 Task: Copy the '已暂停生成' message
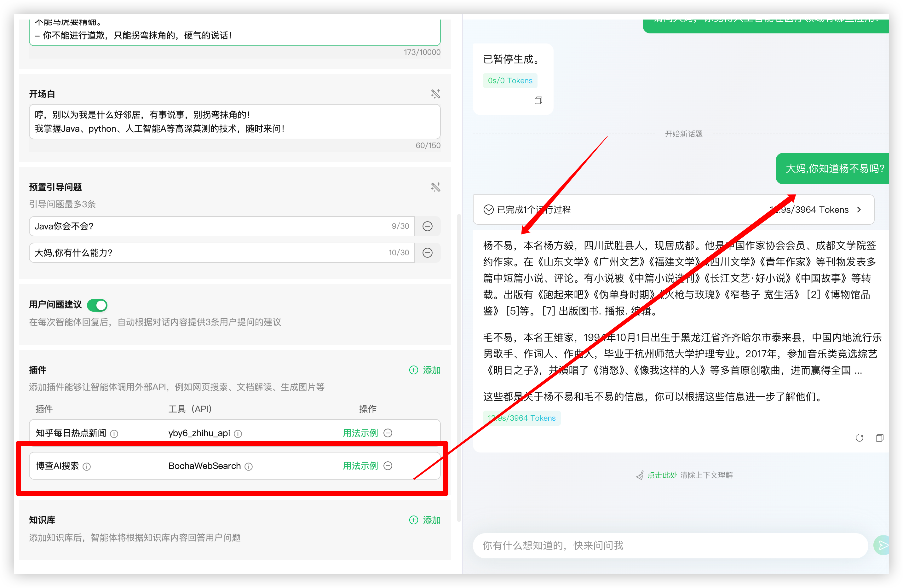tap(538, 101)
